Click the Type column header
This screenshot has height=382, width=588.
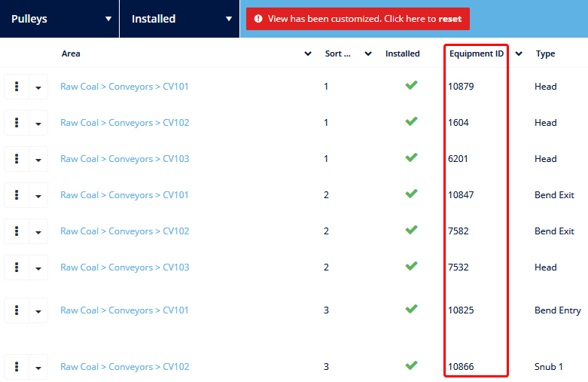tap(545, 53)
